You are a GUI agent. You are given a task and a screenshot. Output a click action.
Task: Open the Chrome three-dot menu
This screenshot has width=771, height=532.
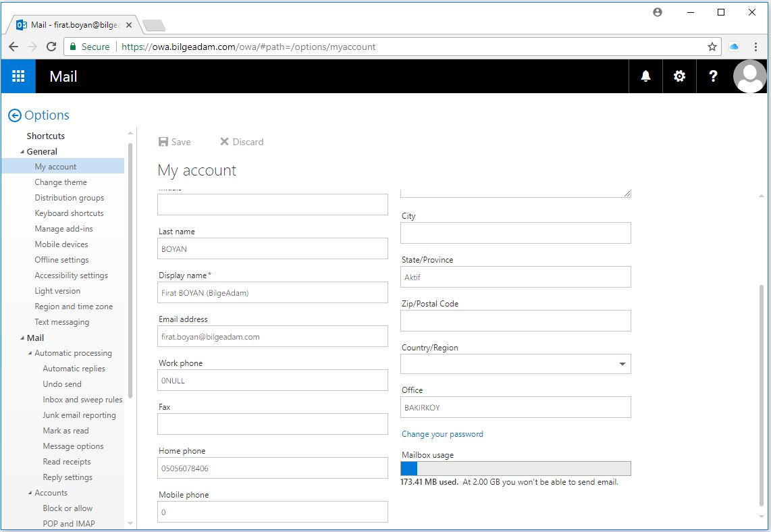click(755, 47)
